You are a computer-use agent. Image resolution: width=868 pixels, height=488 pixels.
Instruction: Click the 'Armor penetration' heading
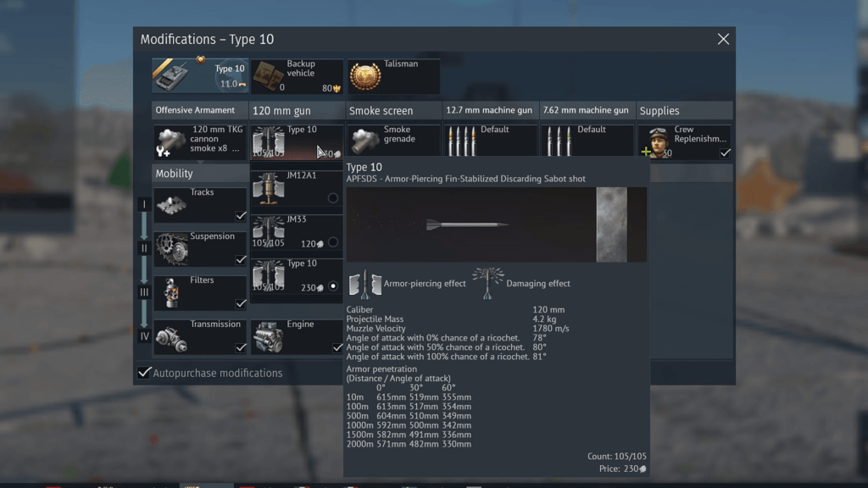pos(381,369)
